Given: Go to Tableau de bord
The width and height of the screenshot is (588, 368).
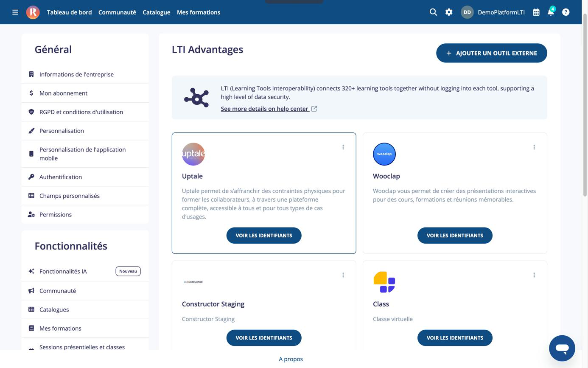Looking at the screenshot, I should tap(70, 12).
